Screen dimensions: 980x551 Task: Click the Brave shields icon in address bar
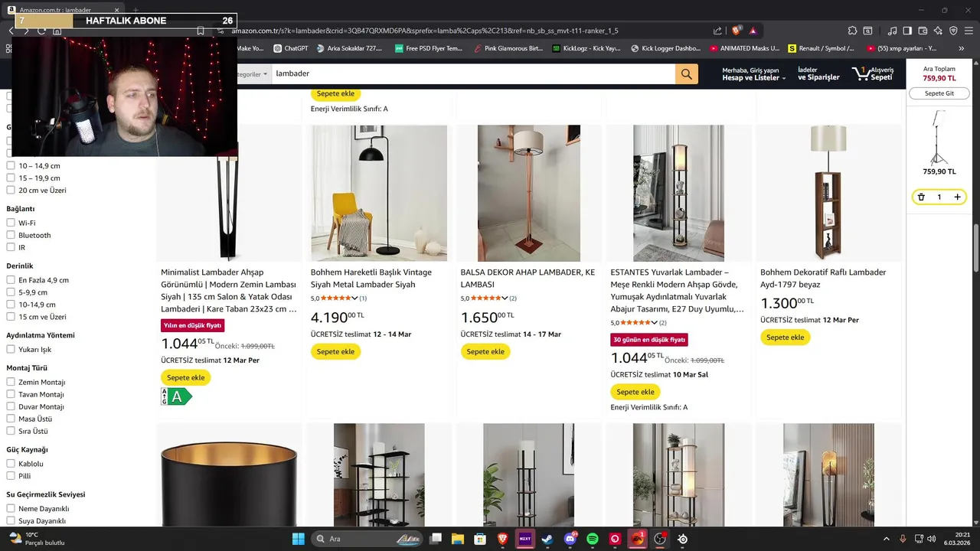(737, 31)
